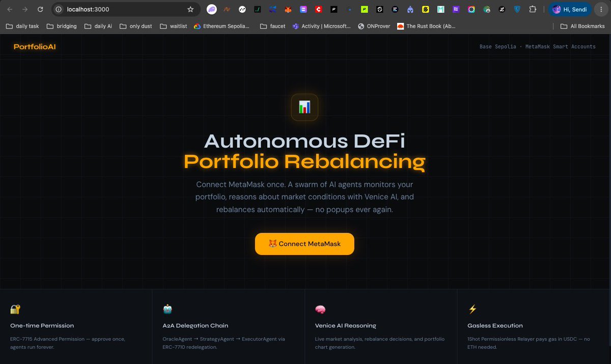Go back with the browser back arrow
This screenshot has width=611, height=364.
[x=10, y=9]
